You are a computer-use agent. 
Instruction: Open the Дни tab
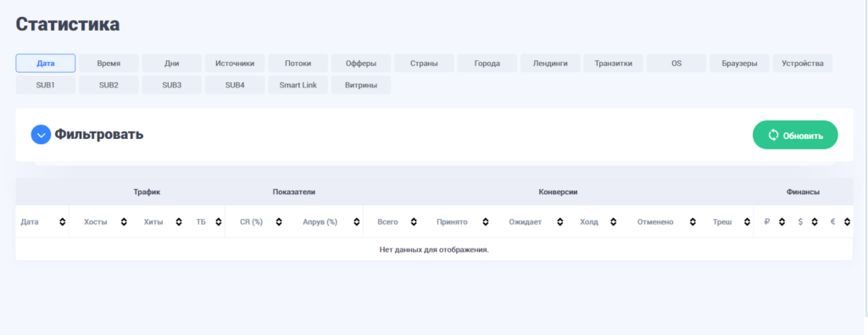(171, 63)
